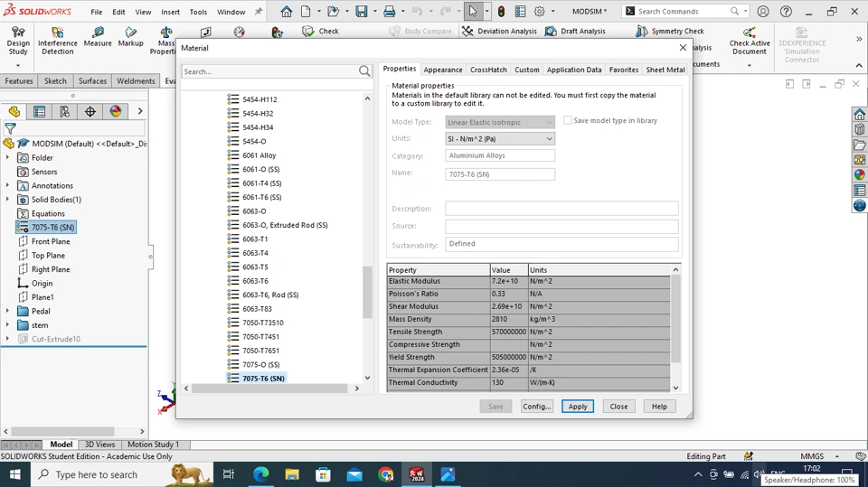Click the Close button in Material dialog
The width and height of the screenshot is (868, 487).
point(618,407)
